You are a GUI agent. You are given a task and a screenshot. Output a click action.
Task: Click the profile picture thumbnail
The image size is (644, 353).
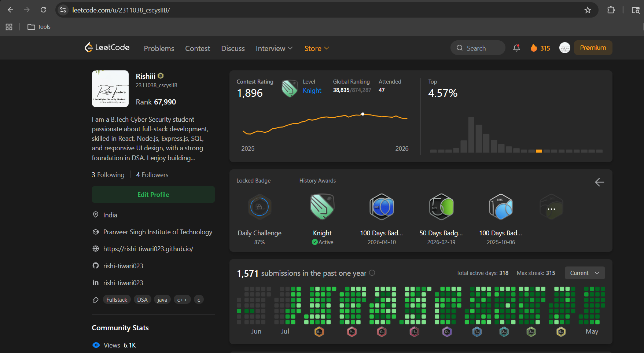tap(110, 89)
